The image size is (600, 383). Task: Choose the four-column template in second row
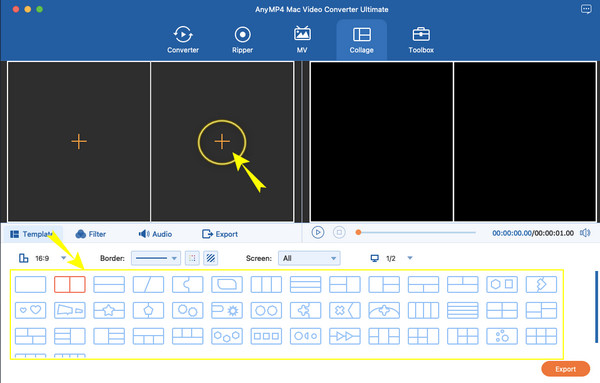[x=423, y=310]
